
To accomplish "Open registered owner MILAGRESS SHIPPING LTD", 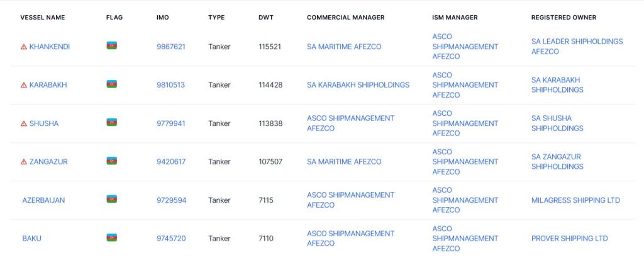I will tap(575, 200).
